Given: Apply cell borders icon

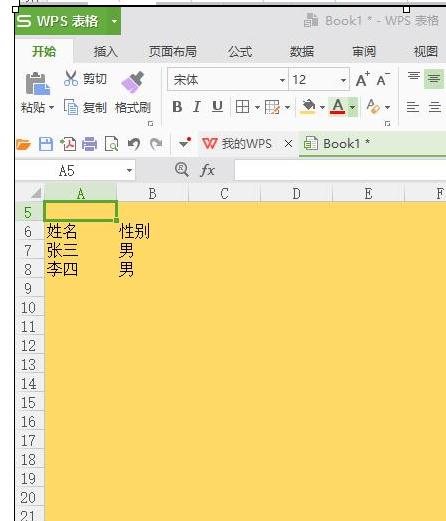Looking at the screenshot, I should click(242, 107).
